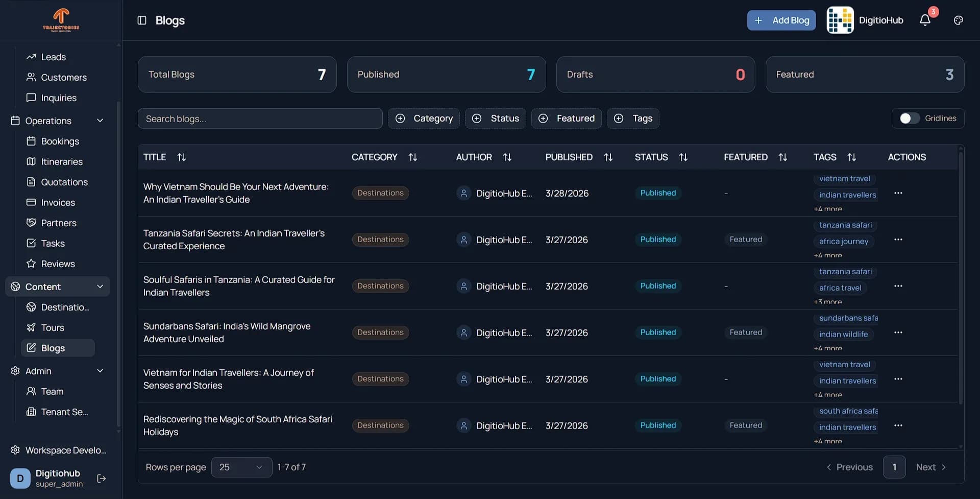Sort table by Status column
980x499 pixels.
point(683,157)
